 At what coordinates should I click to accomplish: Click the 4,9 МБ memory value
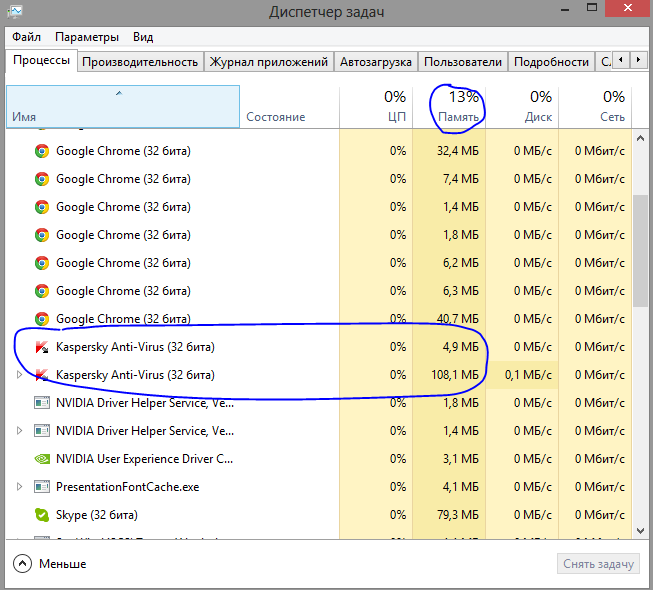(461, 347)
